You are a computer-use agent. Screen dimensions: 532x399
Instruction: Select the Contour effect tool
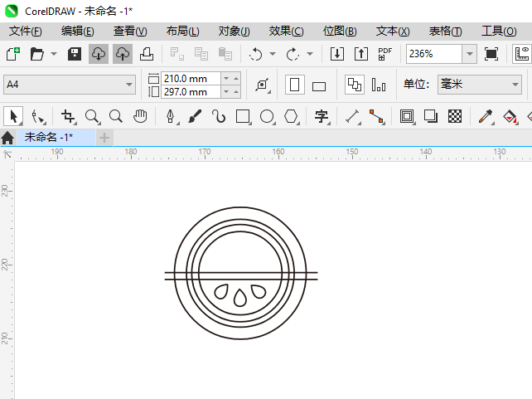[407, 116]
